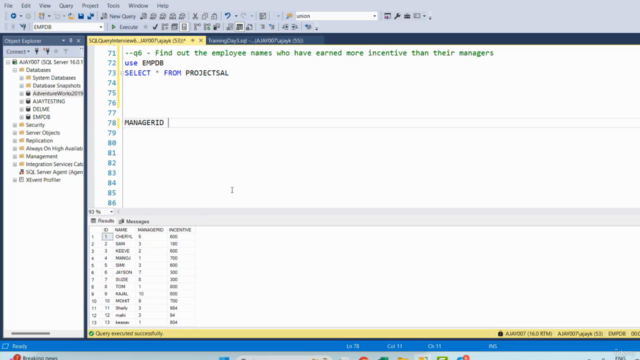The height and width of the screenshot is (360, 640).
Task: Click the Cut scissors icon
Action: coord(195,16)
